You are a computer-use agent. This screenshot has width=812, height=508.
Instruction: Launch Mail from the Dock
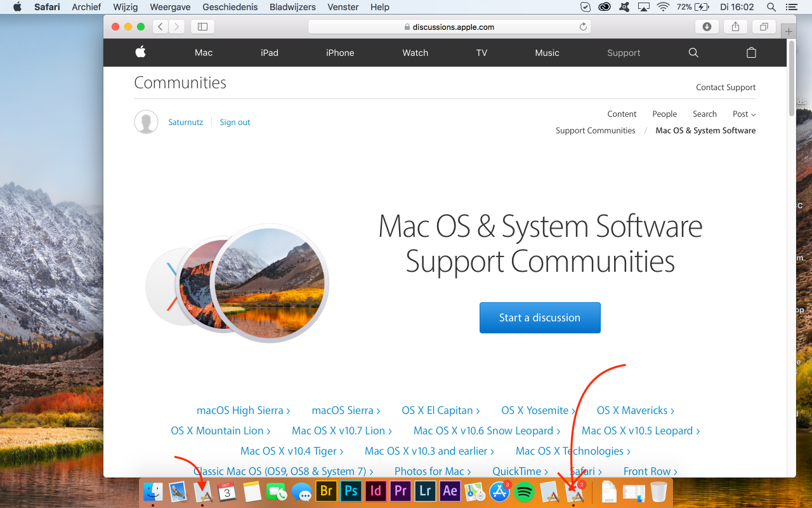coord(178,491)
